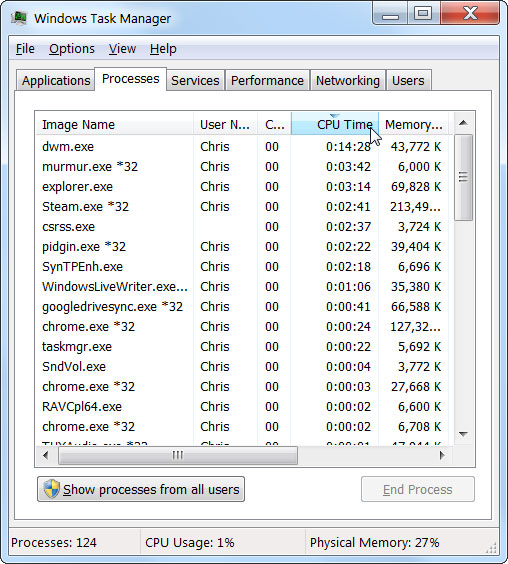The height and width of the screenshot is (564, 508).
Task: Click the Task Manager title bar icon
Action: click(x=19, y=18)
